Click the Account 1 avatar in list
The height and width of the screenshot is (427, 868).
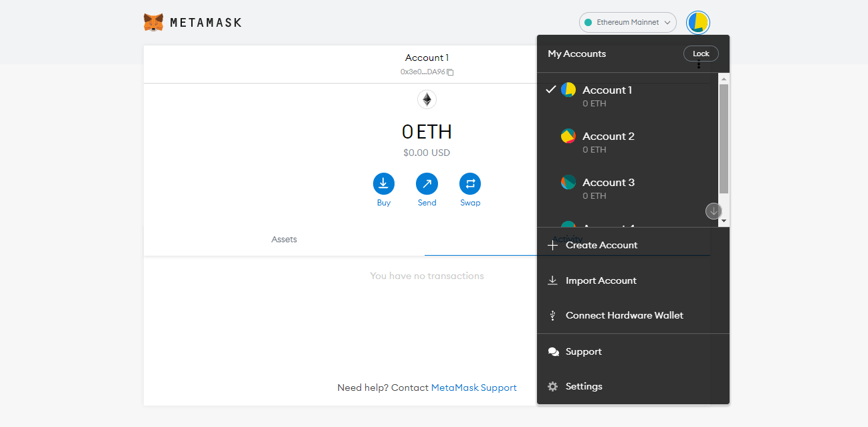568,90
